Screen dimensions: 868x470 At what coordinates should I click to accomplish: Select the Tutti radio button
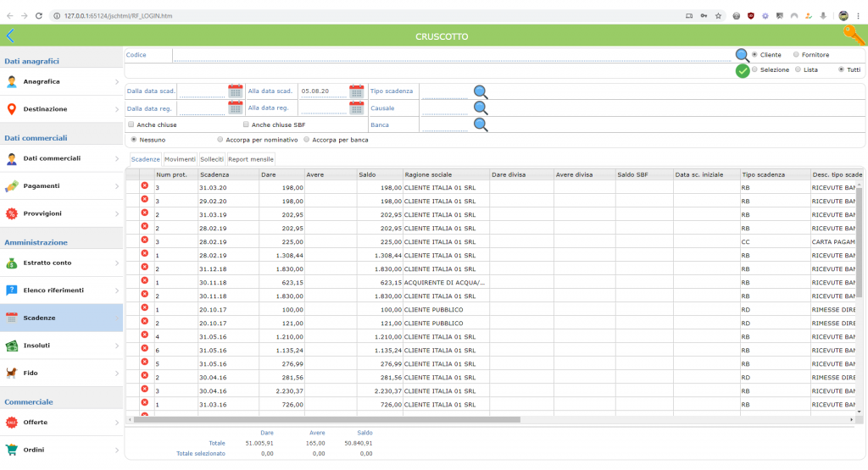[841, 69]
